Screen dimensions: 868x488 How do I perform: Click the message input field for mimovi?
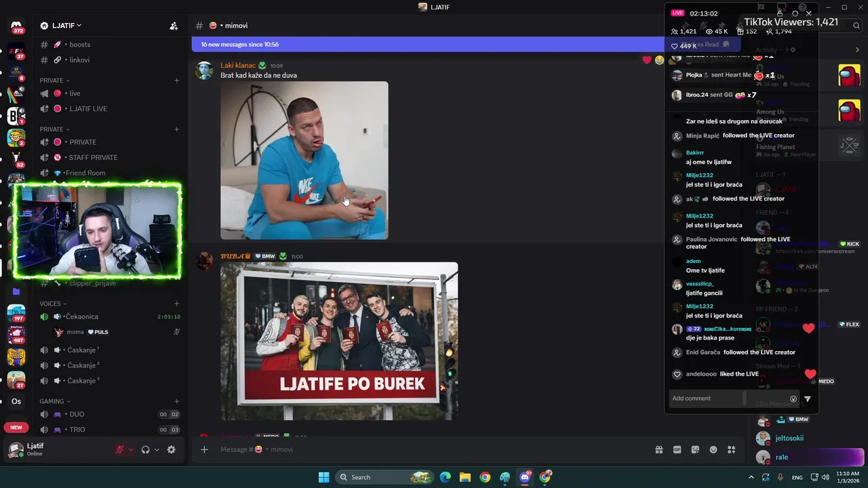434,449
